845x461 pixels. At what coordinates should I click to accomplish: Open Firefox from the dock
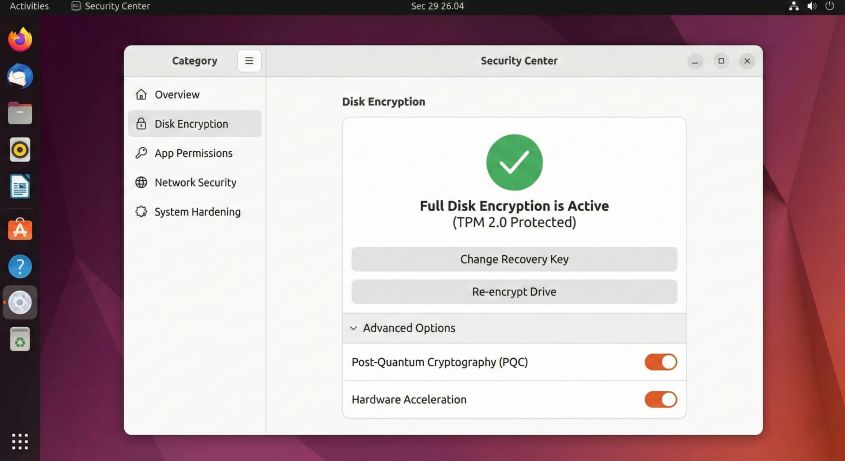coord(20,40)
